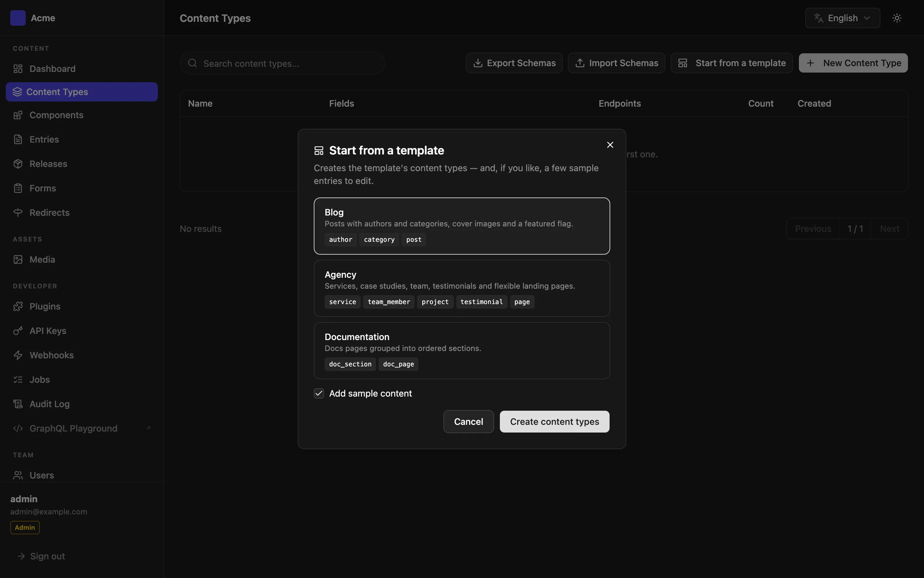Click the Webhooks lightning icon

(18, 355)
